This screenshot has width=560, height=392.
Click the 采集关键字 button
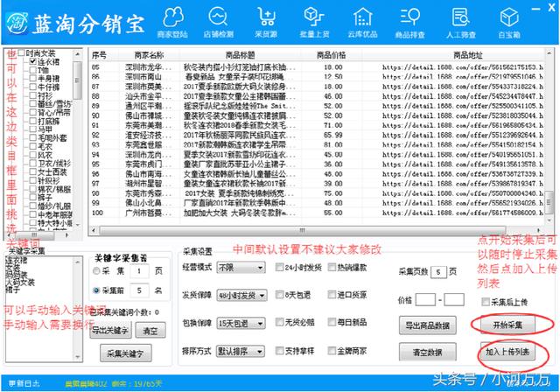[x=125, y=353]
